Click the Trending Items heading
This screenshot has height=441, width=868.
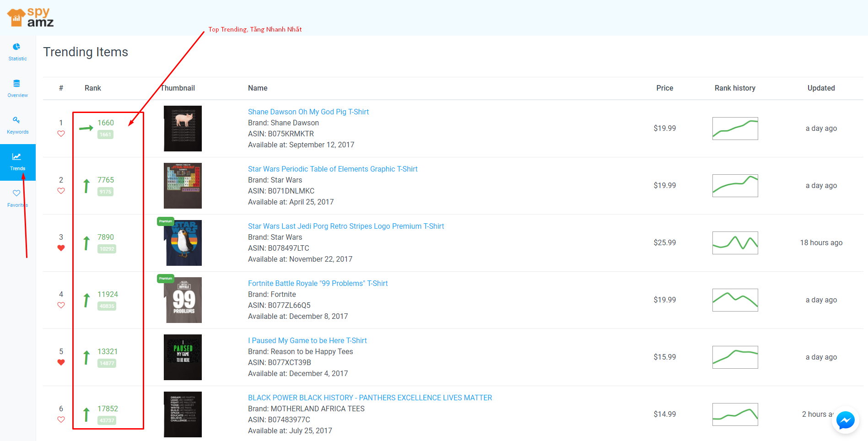[86, 52]
